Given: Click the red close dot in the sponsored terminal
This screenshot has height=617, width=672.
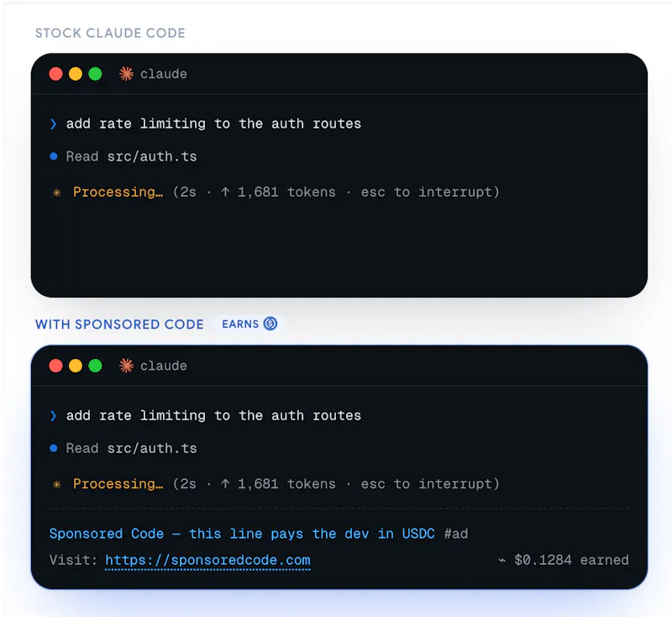Looking at the screenshot, I should click(55, 366).
